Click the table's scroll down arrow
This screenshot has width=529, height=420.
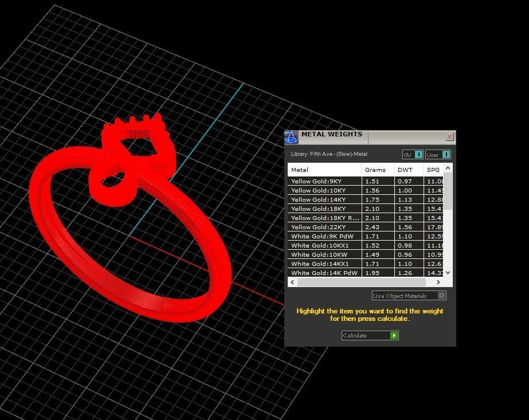pyautogui.click(x=448, y=273)
